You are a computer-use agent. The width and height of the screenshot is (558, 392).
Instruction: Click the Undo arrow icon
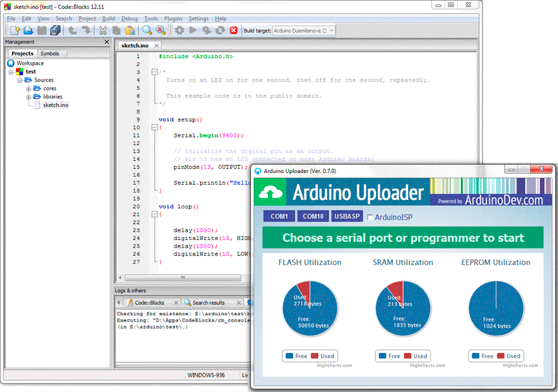[x=73, y=31]
